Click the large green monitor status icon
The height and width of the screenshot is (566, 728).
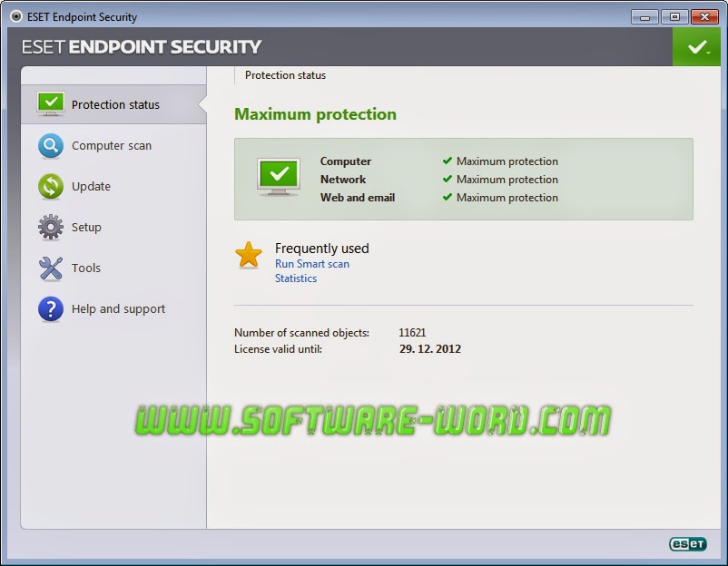(x=279, y=177)
